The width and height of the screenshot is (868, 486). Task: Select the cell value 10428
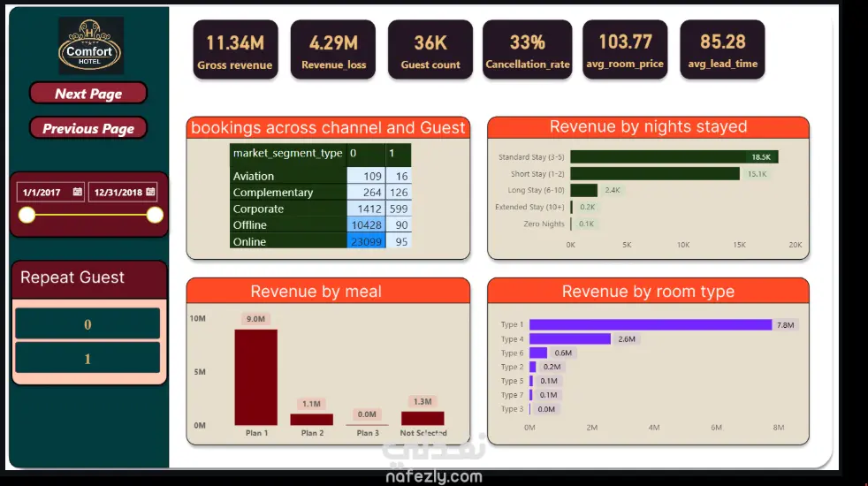(x=366, y=224)
